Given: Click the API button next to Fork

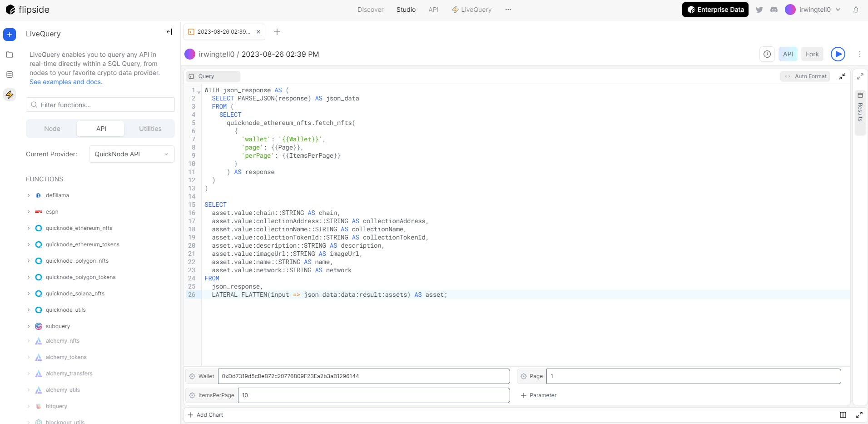Looking at the screenshot, I should click(788, 54).
